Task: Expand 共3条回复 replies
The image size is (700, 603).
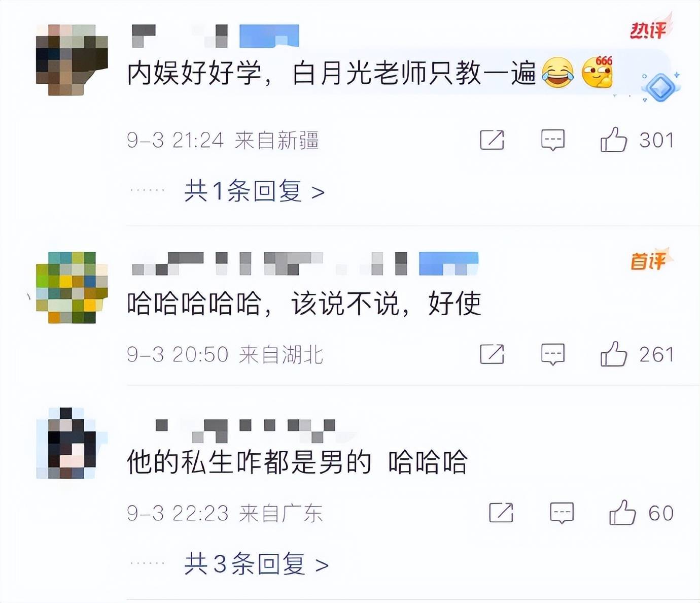Action: pyautogui.click(x=256, y=564)
